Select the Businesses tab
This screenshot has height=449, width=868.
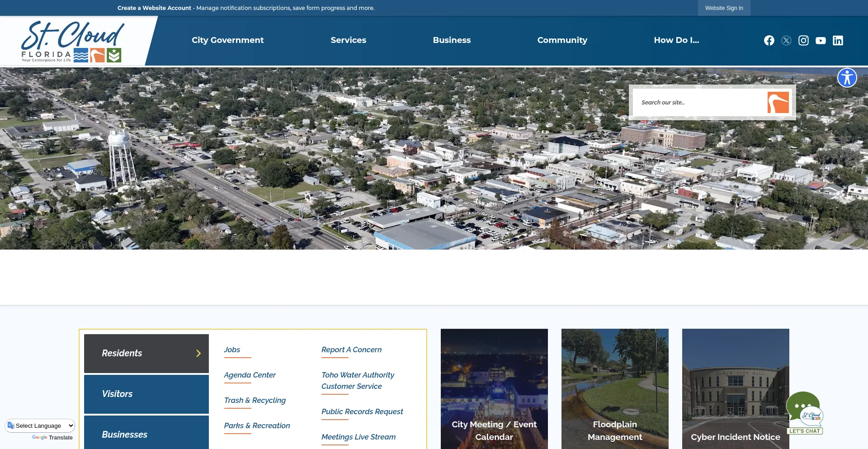pyautogui.click(x=146, y=435)
